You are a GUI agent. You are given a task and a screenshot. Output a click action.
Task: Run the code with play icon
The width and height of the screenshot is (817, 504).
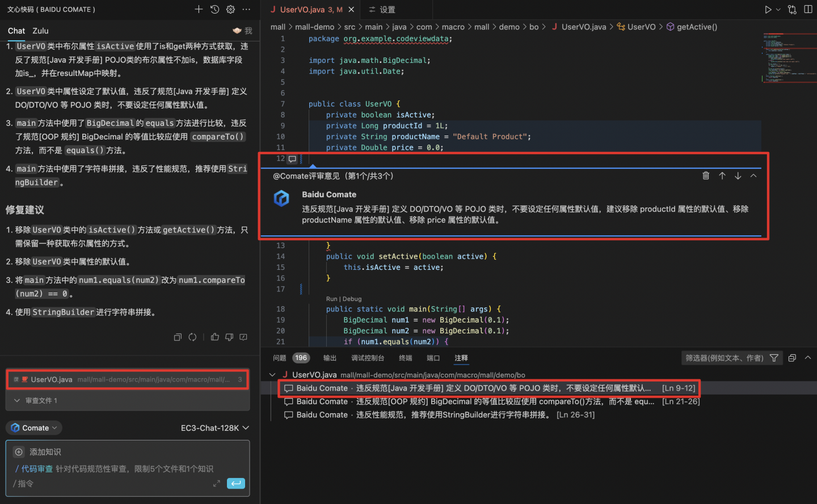[x=768, y=10]
